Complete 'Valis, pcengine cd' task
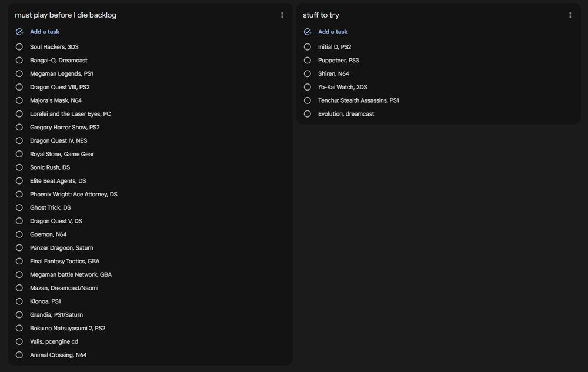Image resolution: width=588 pixels, height=372 pixels. click(x=19, y=341)
